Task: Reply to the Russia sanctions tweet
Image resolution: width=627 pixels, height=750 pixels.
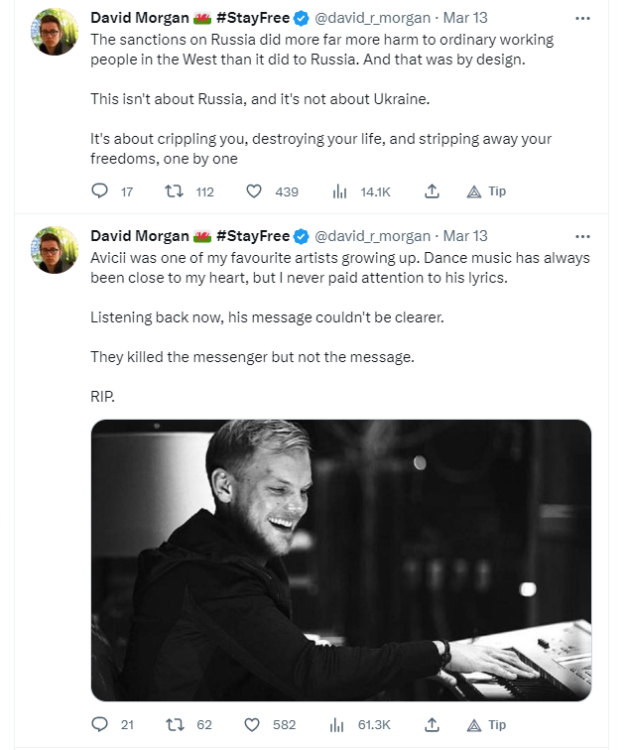Action: tap(100, 191)
